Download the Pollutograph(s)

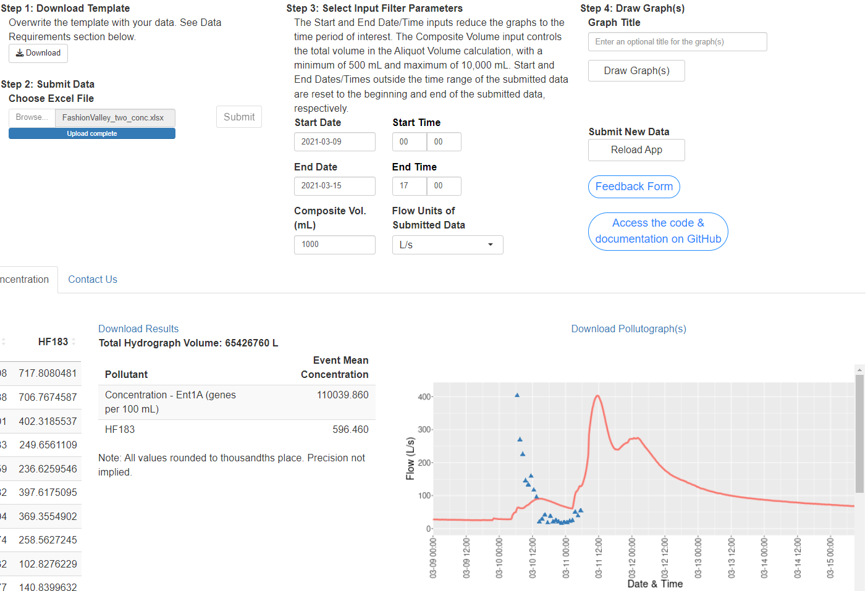coord(628,329)
